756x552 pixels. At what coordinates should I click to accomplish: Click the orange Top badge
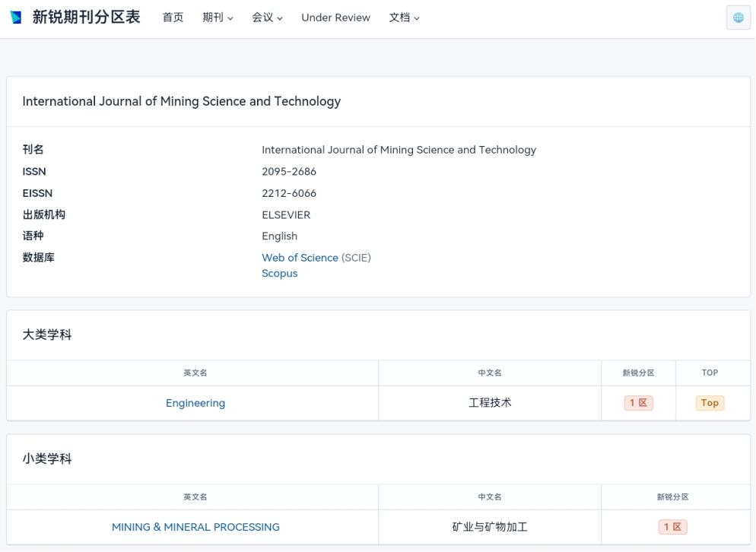click(x=710, y=403)
